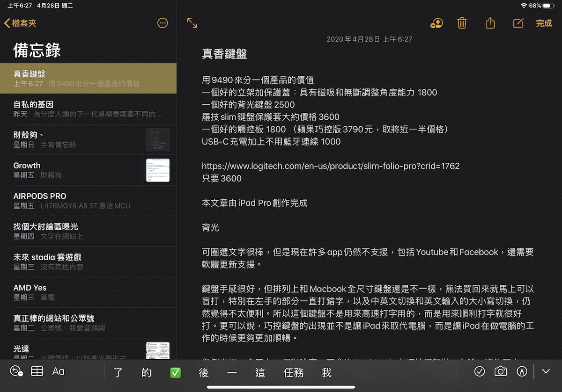Viewport: 562px width, 392px height.
Task: Tap the line USB-C 充電加上不用藍牙連線 1000
Action: 271,142
